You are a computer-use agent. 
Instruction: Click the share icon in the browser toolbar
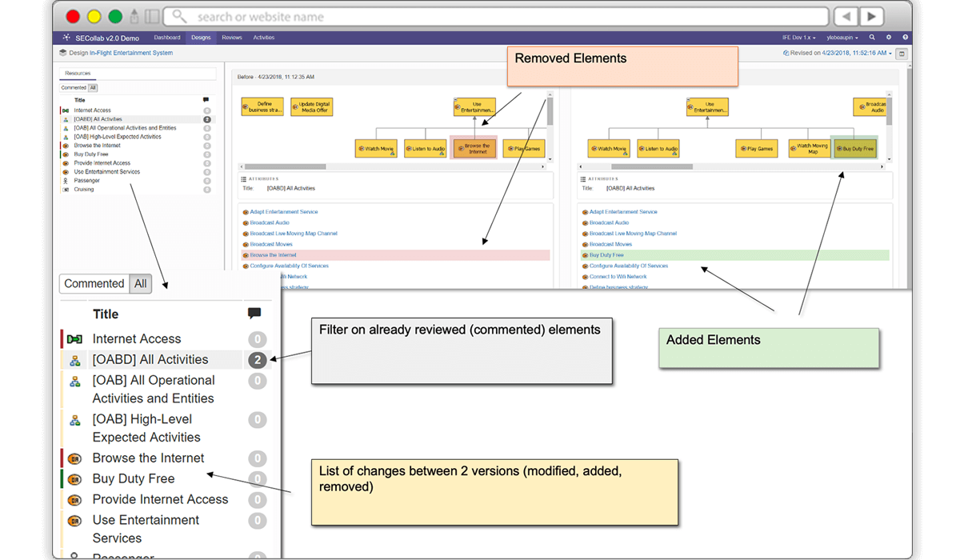coord(134,16)
